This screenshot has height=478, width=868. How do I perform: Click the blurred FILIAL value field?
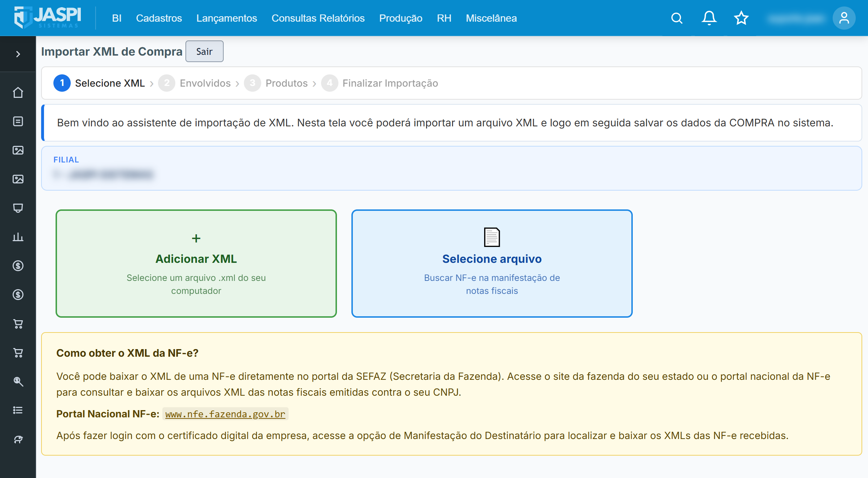pyautogui.click(x=103, y=175)
